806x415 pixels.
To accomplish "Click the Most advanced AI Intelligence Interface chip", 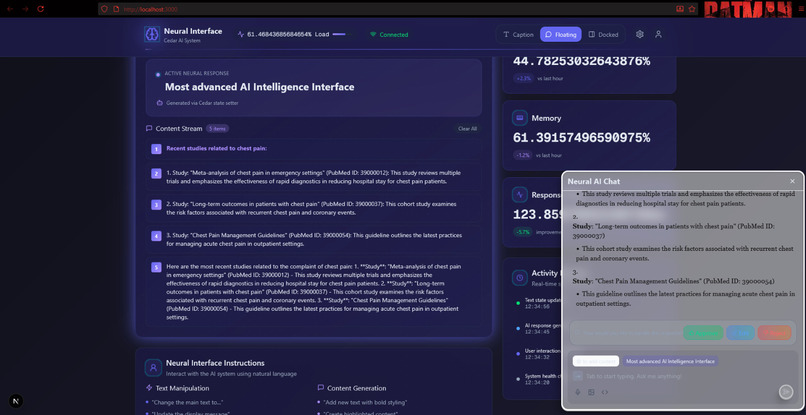I will click(x=670, y=361).
